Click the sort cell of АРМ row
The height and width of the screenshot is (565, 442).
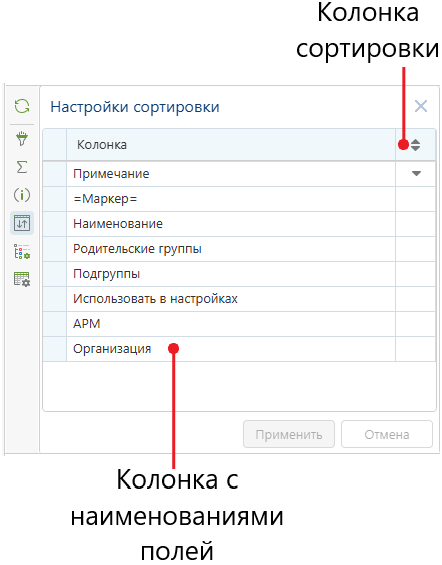tap(416, 324)
